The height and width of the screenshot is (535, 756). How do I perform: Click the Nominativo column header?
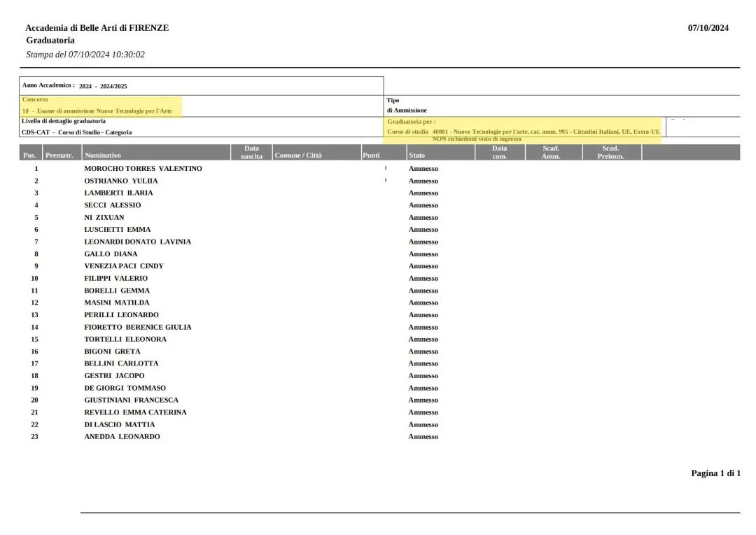[x=103, y=155]
